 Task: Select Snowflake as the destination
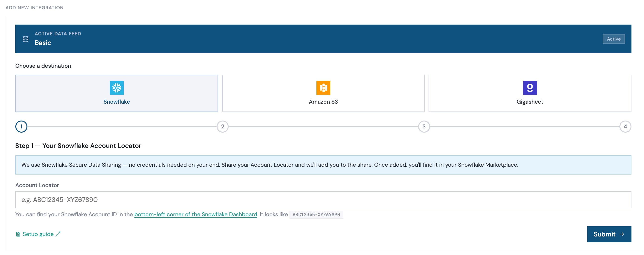point(117,93)
